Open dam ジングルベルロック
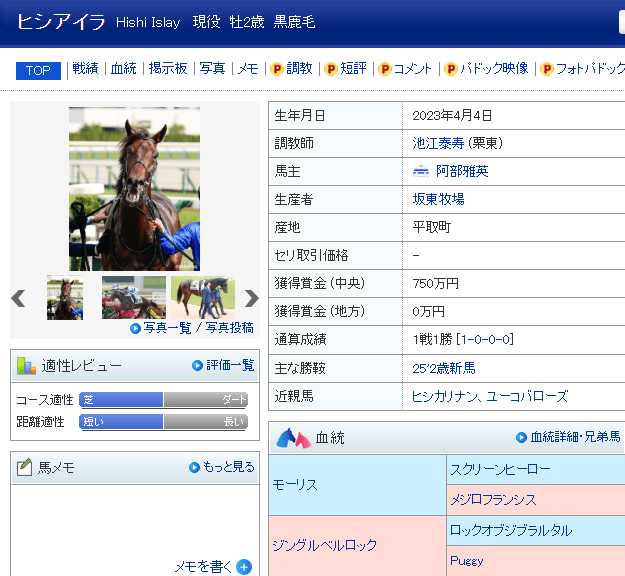The image size is (625, 576). 324,545
